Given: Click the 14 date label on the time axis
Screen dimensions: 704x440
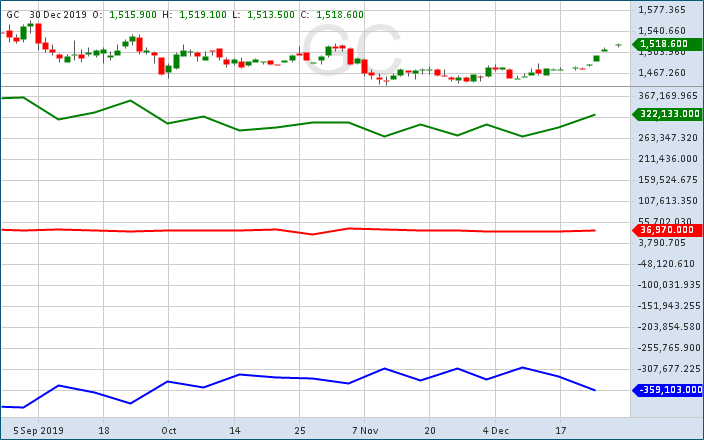Looking at the screenshot, I should (234, 431).
